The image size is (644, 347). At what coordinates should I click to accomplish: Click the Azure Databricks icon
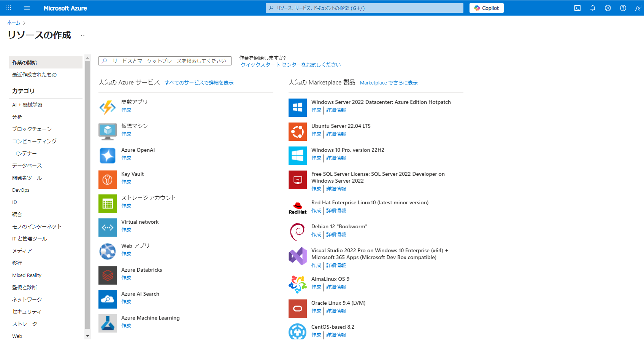[x=108, y=275]
